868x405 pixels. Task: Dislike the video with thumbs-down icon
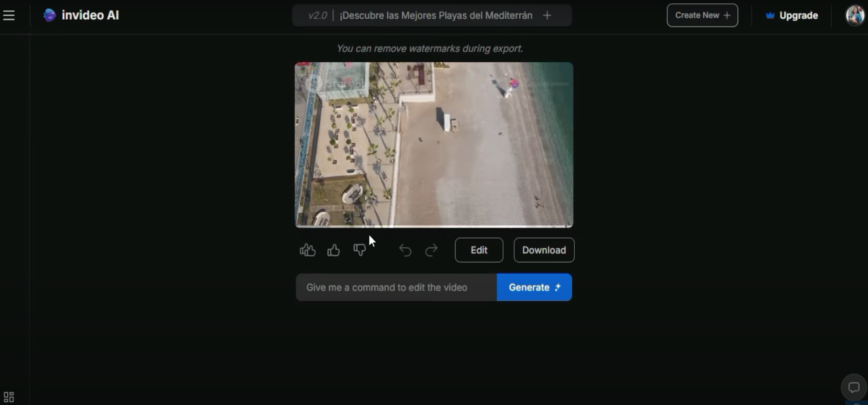(x=359, y=250)
